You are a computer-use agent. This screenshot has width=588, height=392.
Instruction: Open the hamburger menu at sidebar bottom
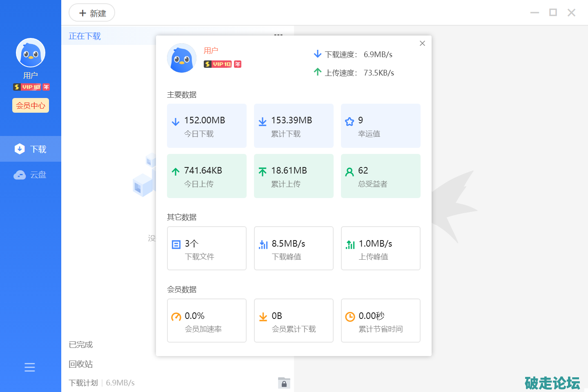pos(30,367)
